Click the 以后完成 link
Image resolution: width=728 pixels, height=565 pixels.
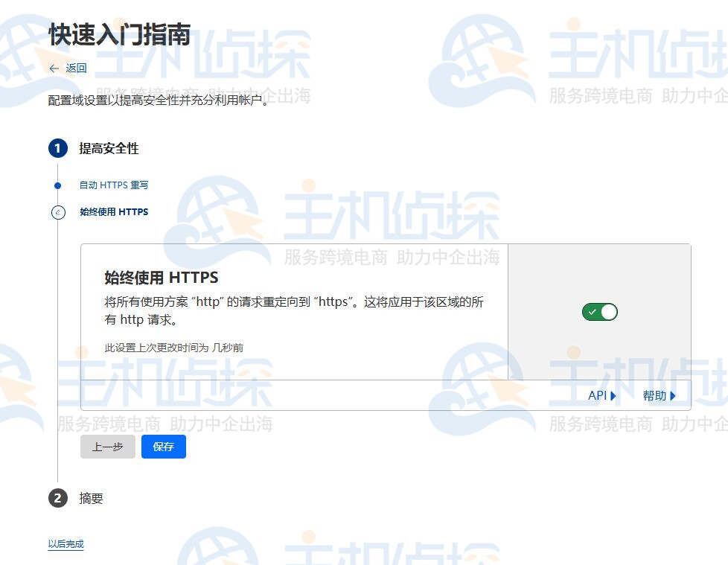coord(66,544)
